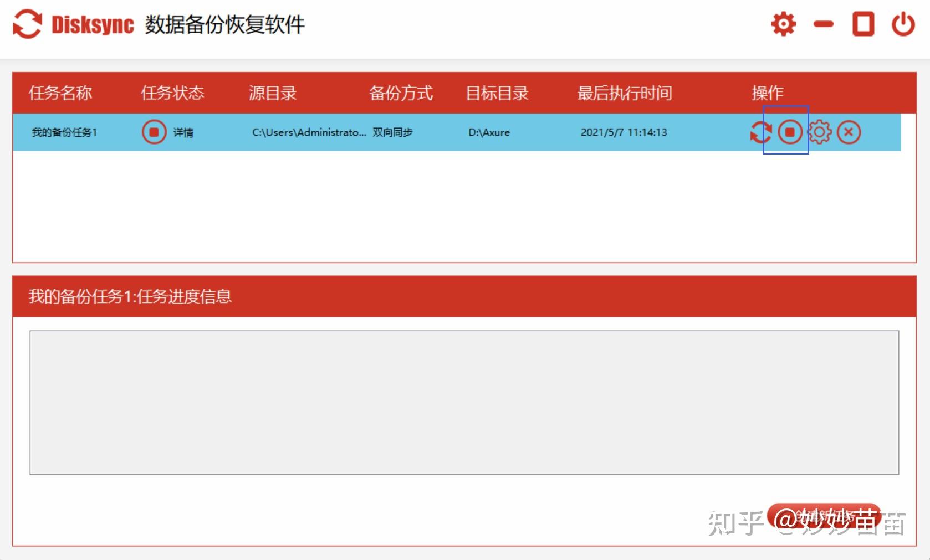Open the settings gear in title bar

pyautogui.click(x=783, y=24)
